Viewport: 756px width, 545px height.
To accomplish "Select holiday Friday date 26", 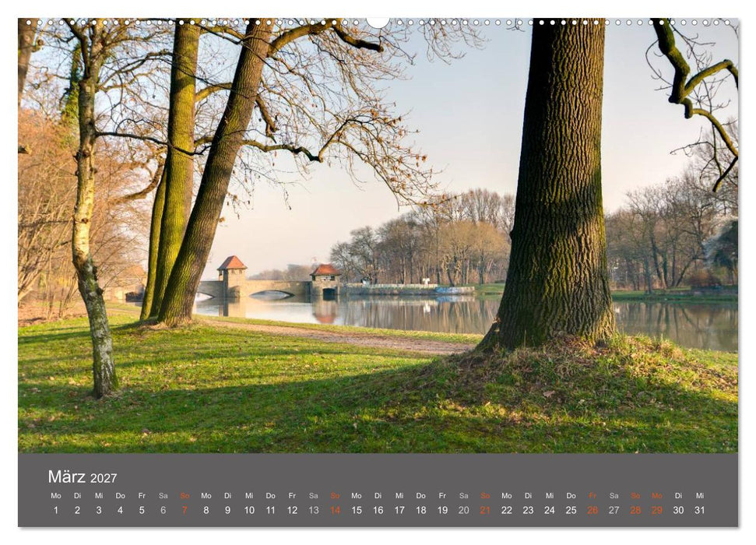I will coord(592,510).
